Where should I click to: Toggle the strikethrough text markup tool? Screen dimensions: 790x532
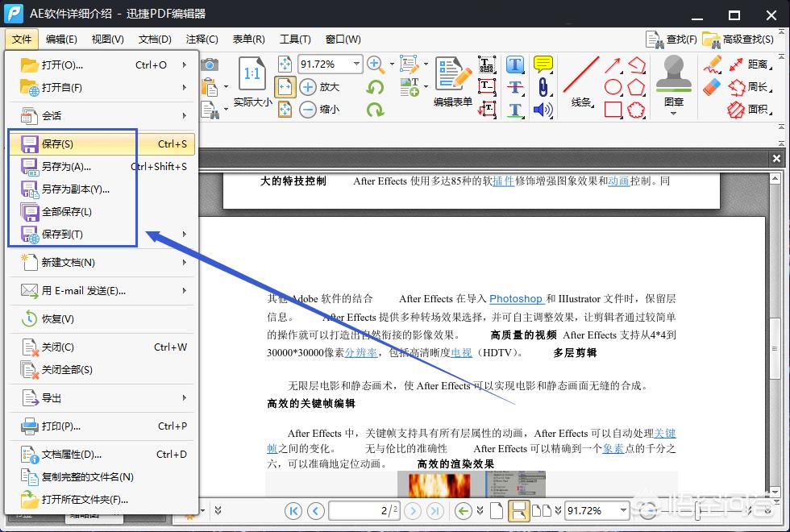515,86
